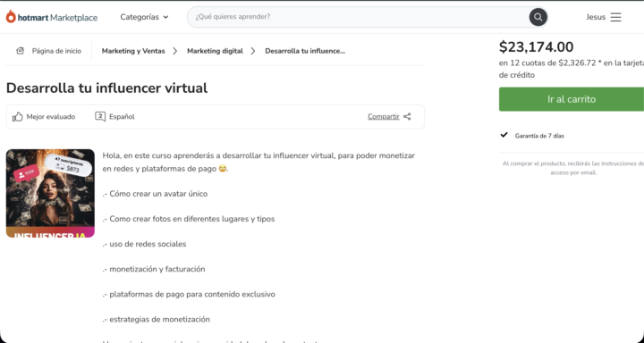Open the Categorías dropdown menu
644x343 pixels.
[x=144, y=17]
